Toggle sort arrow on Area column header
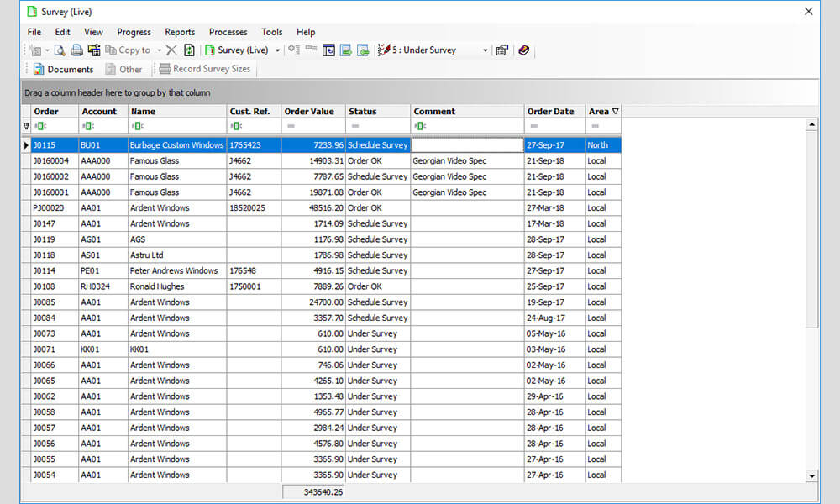This screenshot has width=840, height=504. tap(615, 111)
